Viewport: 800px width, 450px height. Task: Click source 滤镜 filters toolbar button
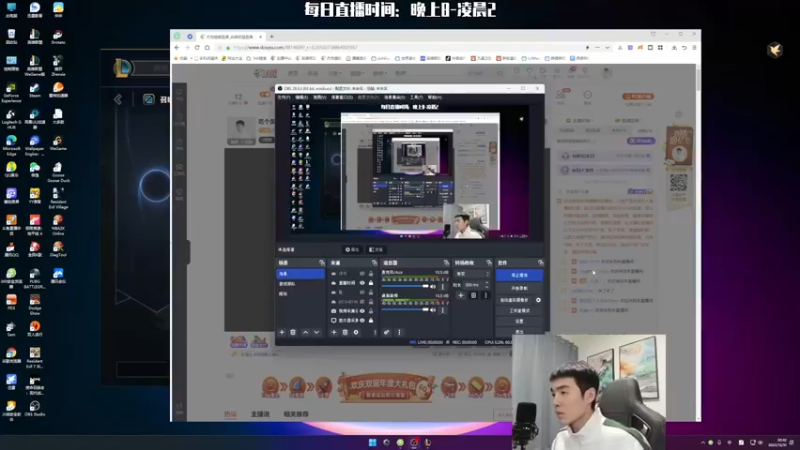[376, 249]
